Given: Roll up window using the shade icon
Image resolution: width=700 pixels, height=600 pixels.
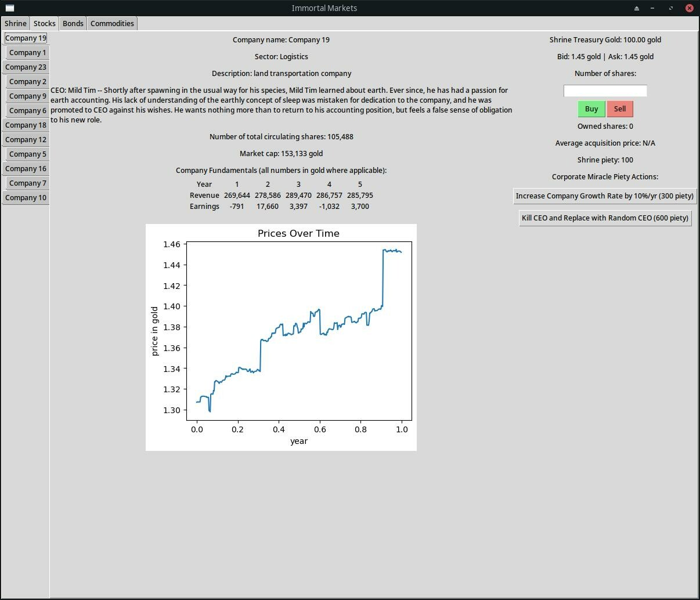Looking at the screenshot, I should (636, 8).
